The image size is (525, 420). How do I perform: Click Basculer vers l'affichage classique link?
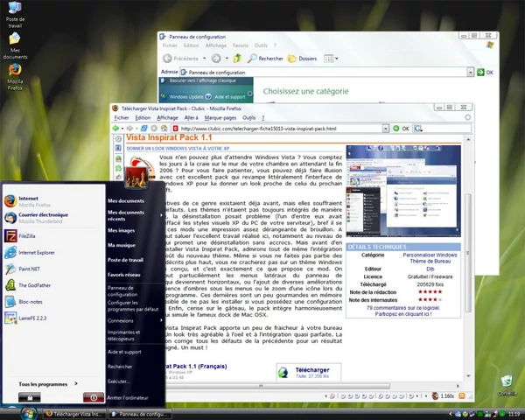coord(203,80)
